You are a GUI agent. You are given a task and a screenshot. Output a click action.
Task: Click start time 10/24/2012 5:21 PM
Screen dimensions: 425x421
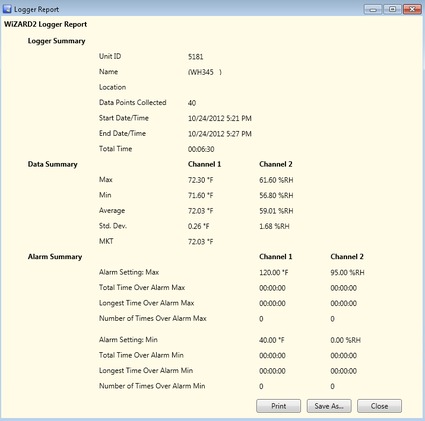220,118
